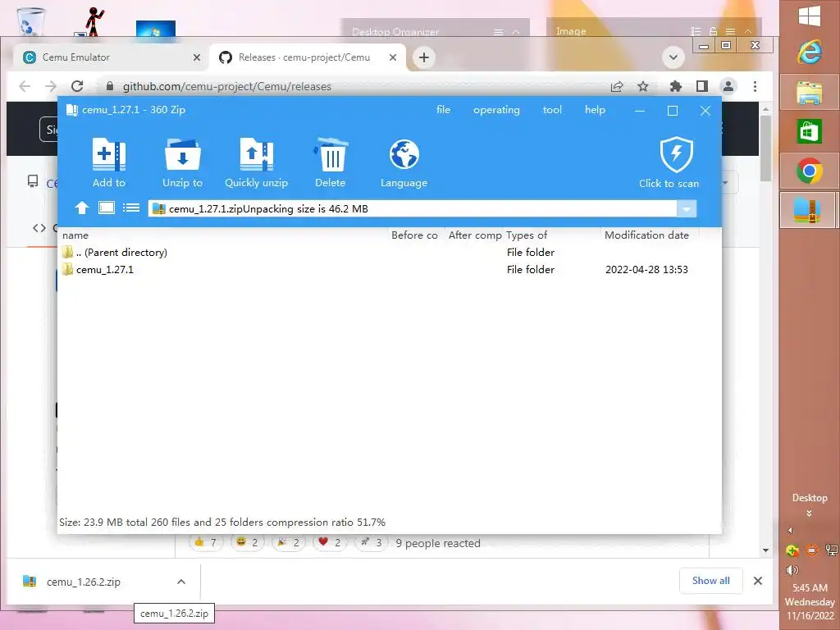Open Internet Explorer from the taskbar

(x=809, y=52)
